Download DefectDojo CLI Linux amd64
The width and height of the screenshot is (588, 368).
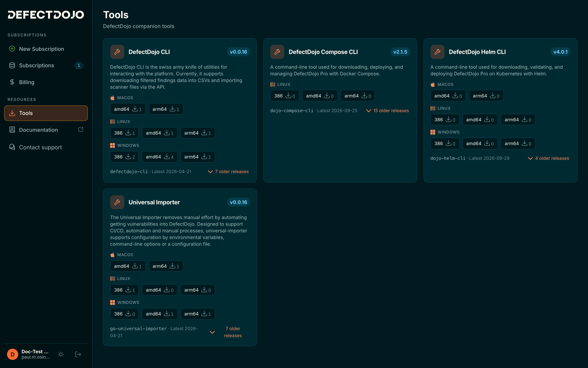[x=160, y=133]
